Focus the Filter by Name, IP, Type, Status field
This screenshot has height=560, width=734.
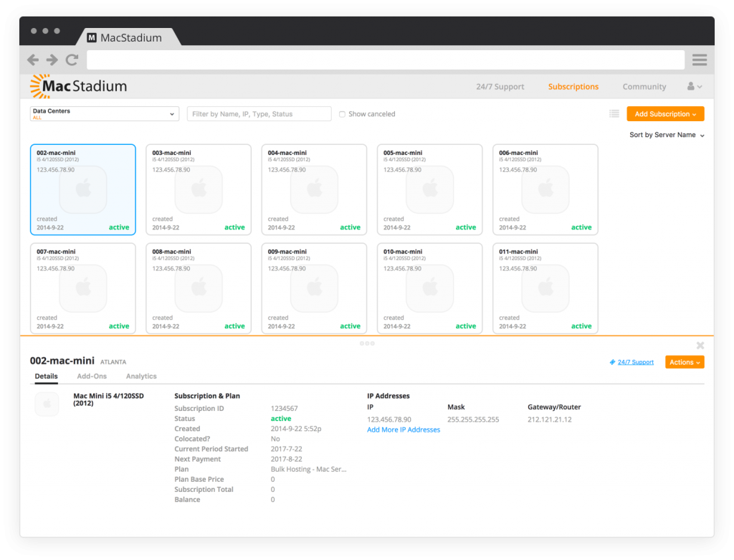259,114
